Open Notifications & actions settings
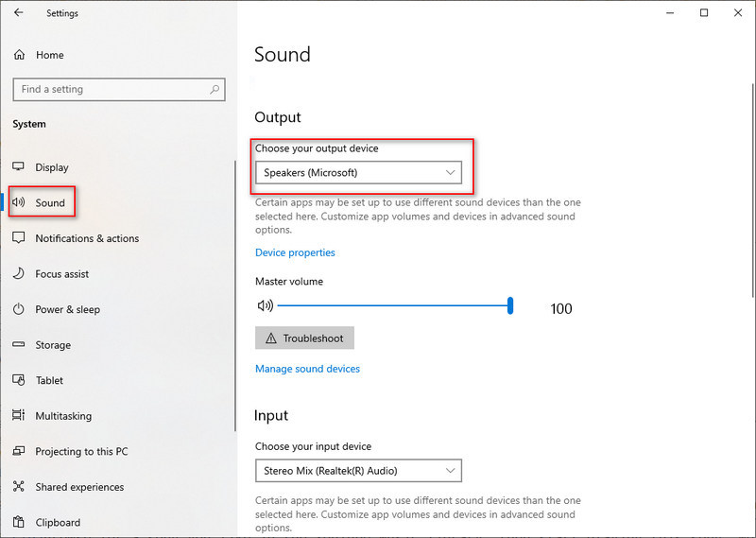The image size is (756, 538). pos(87,238)
